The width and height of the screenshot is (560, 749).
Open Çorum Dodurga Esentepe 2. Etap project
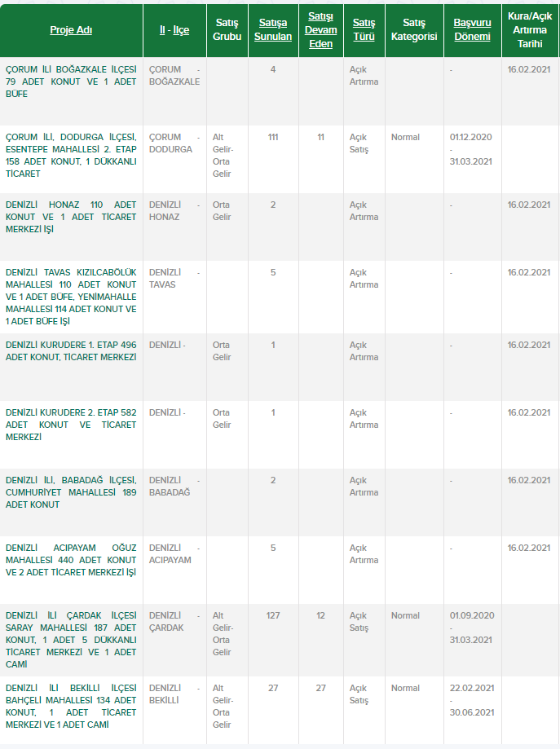(71, 155)
